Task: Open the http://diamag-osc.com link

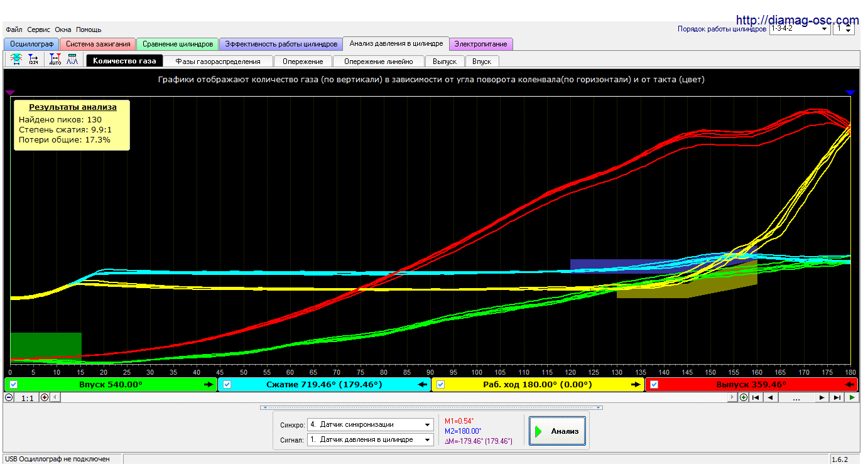Action: 797,20
